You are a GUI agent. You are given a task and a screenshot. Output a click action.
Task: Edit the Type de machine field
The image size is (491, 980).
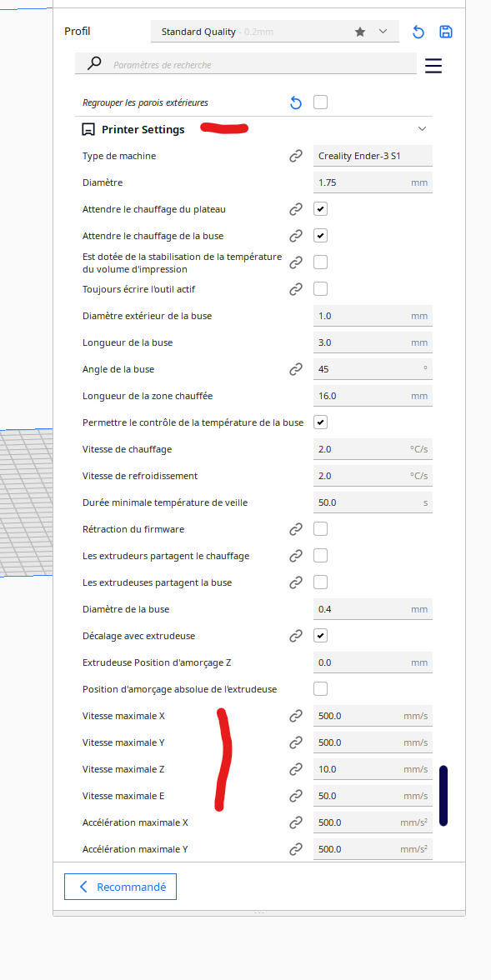point(373,156)
